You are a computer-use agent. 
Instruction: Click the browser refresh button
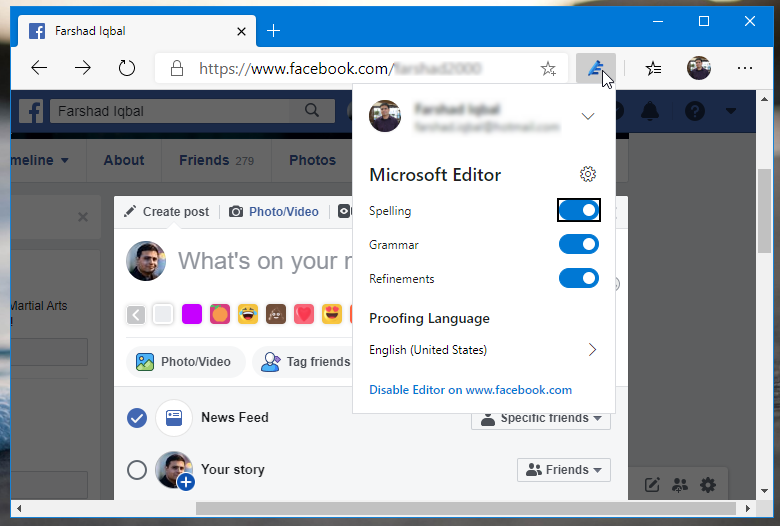(x=127, y=68)
